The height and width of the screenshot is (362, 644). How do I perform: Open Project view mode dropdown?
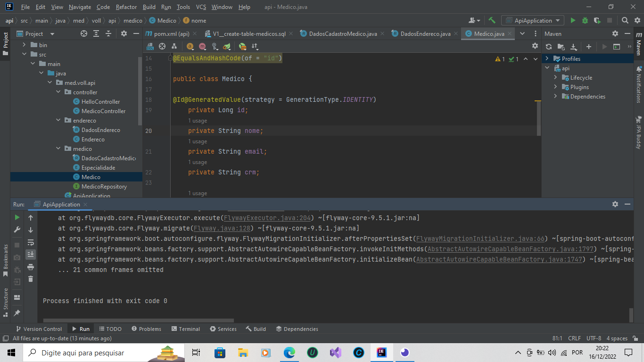(52, 34)
